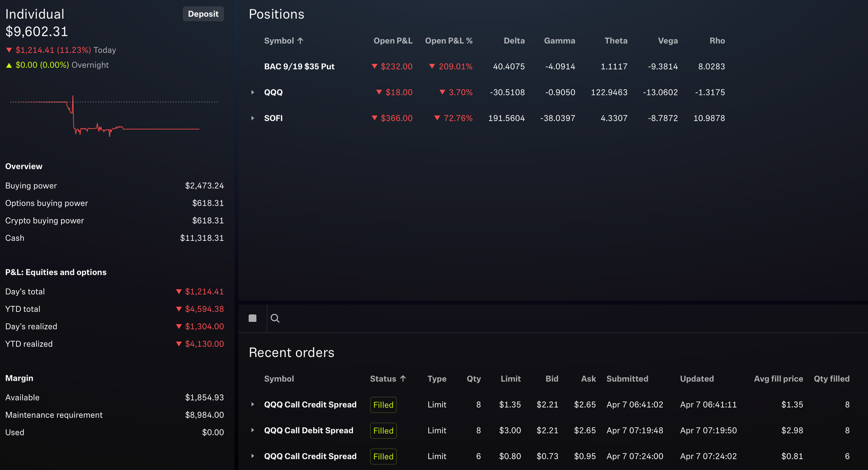Sort recent orders by Bid header
This screenshot has width=868, height=470.
point(552,379)
